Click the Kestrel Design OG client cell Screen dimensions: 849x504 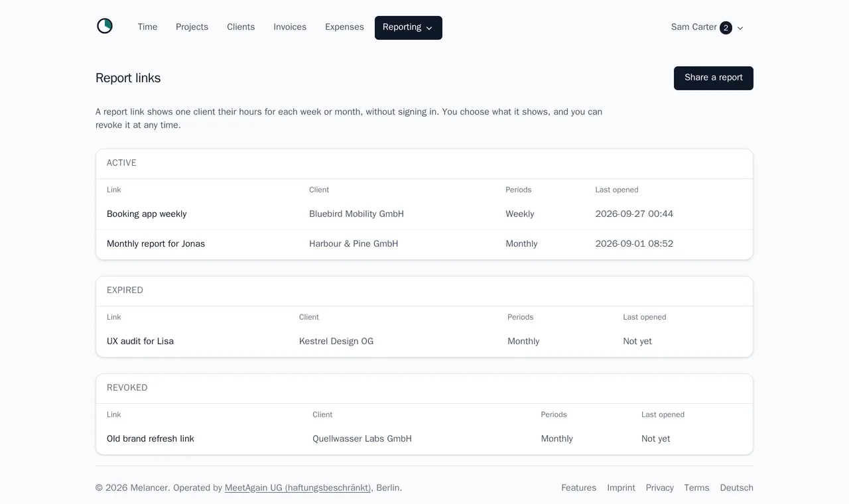(x=336, y=342)
